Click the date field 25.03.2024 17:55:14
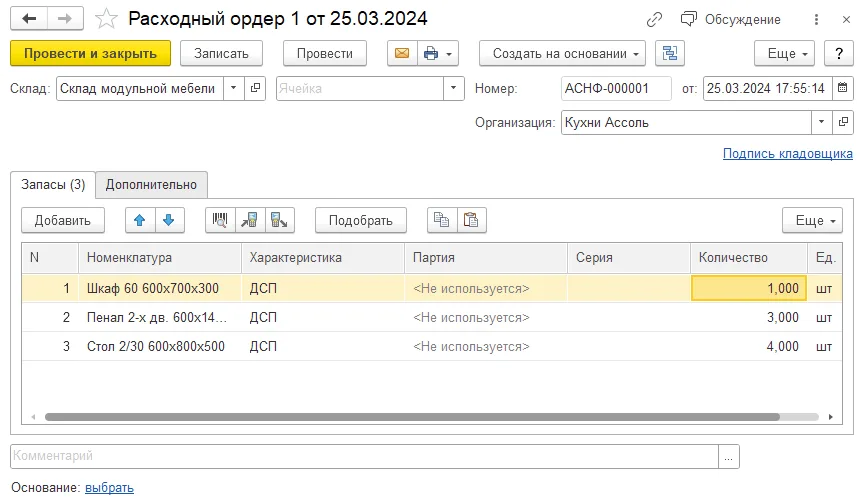 [x=767, y=88]
